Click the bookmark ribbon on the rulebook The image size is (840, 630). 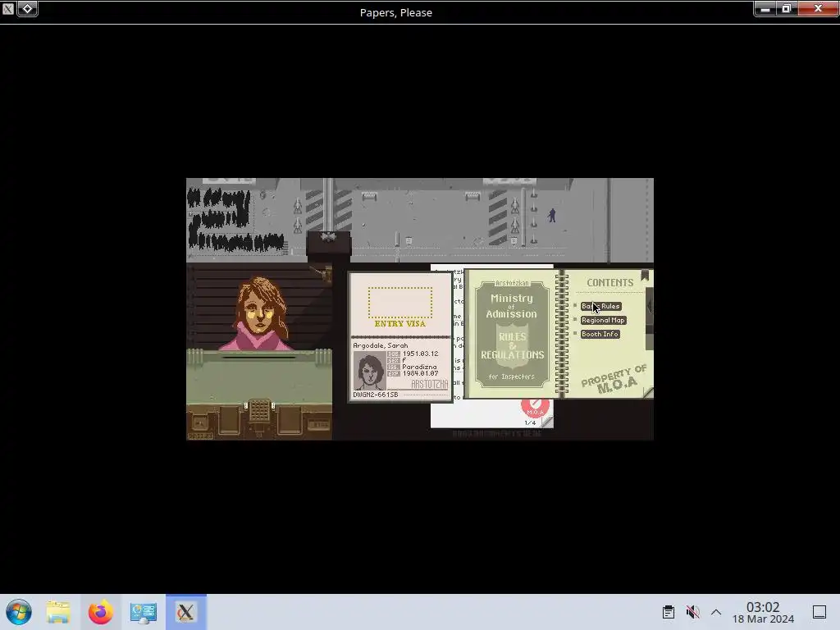645,276
